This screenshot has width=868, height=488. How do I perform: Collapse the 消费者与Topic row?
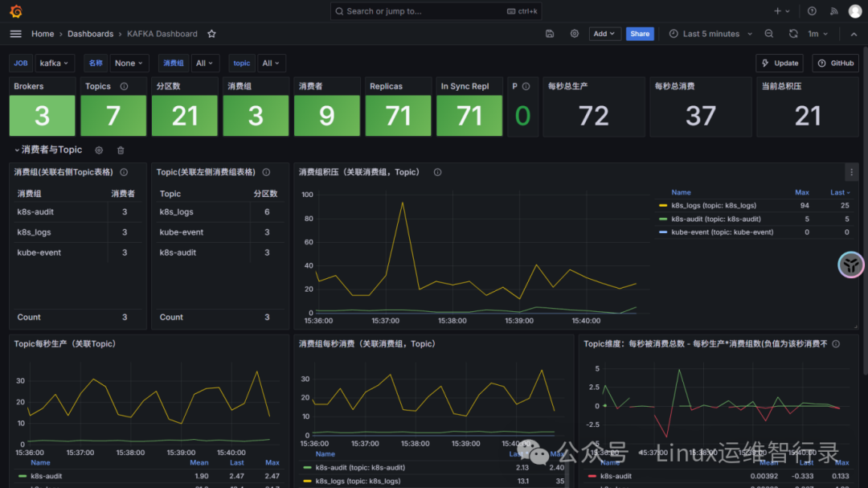click(48, 150)
